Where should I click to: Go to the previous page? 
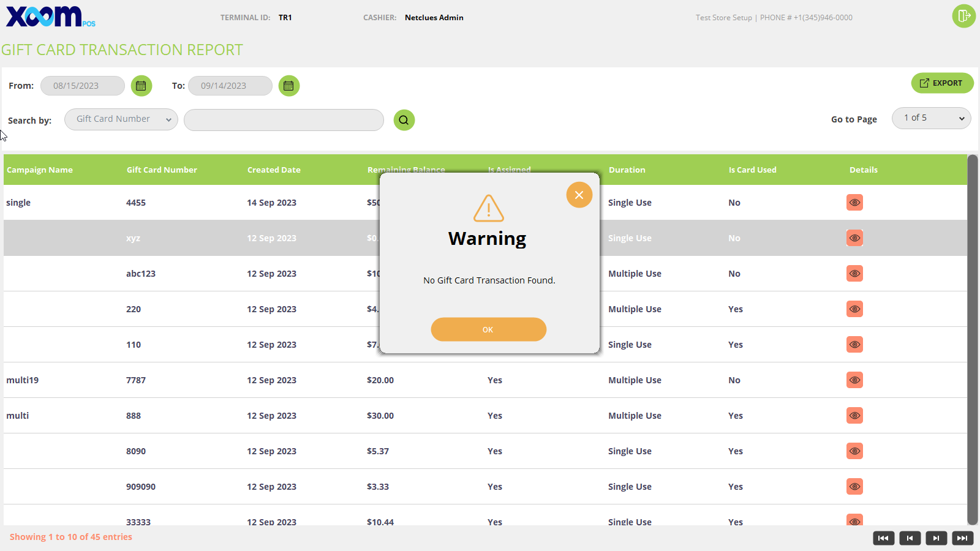pos(910,538)
